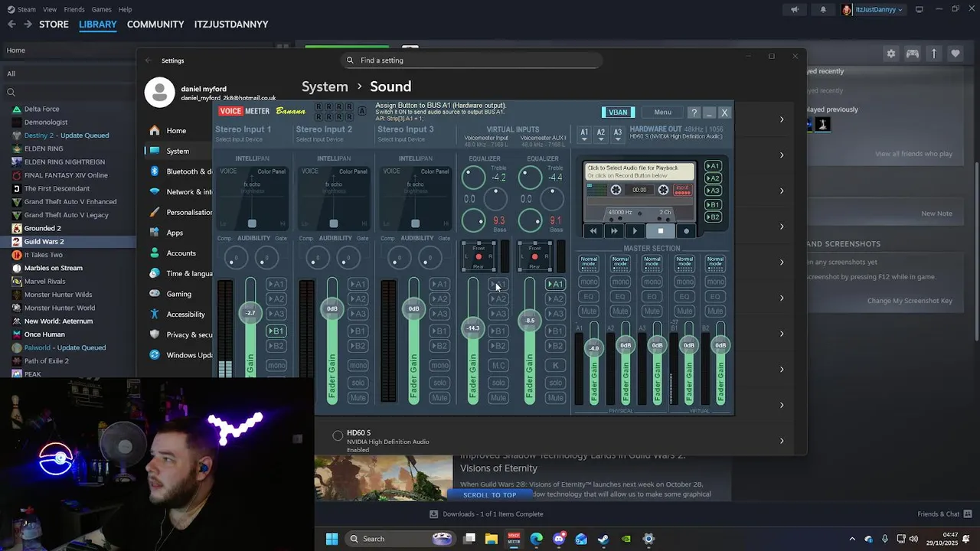Open A1 hardware out device dropdown

coord(584,134)
